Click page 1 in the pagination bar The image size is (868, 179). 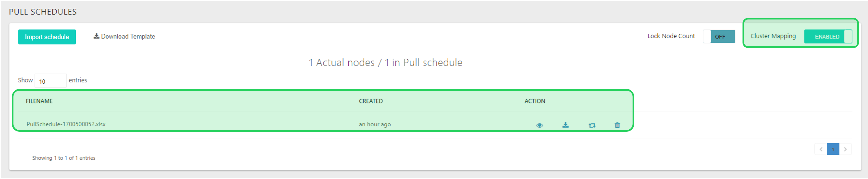pos(833,149)
